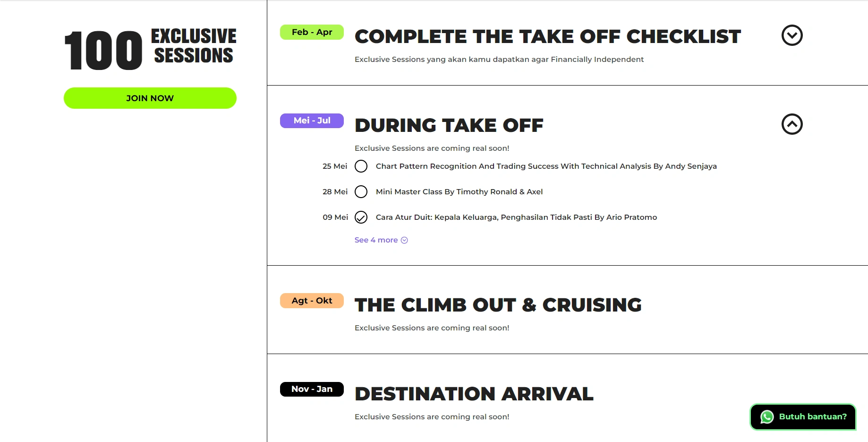The width and height of the screenshot is (868, 442).
Task: Open the Chart Pattern Recognition session by Andy Senjaya
Action: coord(546,166)
